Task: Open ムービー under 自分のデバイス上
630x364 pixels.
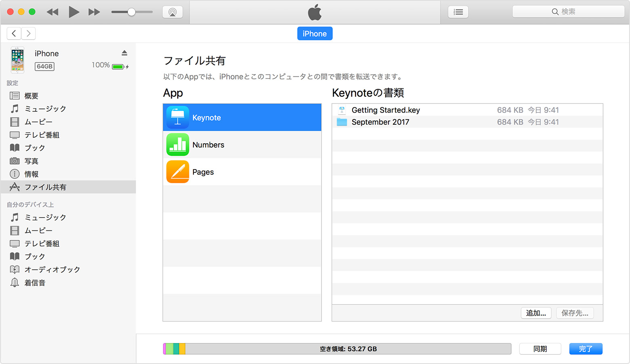Action: pyautogui.click(x=68, y=230)
